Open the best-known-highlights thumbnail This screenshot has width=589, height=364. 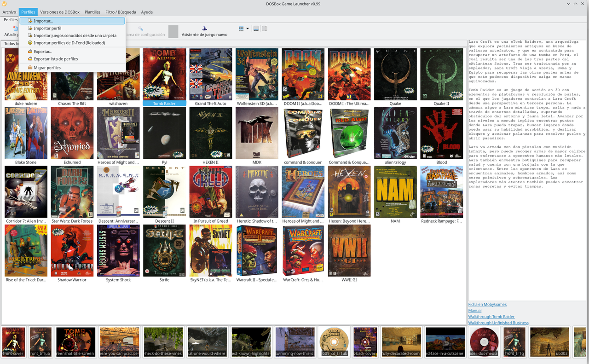[x=250, y=342]
